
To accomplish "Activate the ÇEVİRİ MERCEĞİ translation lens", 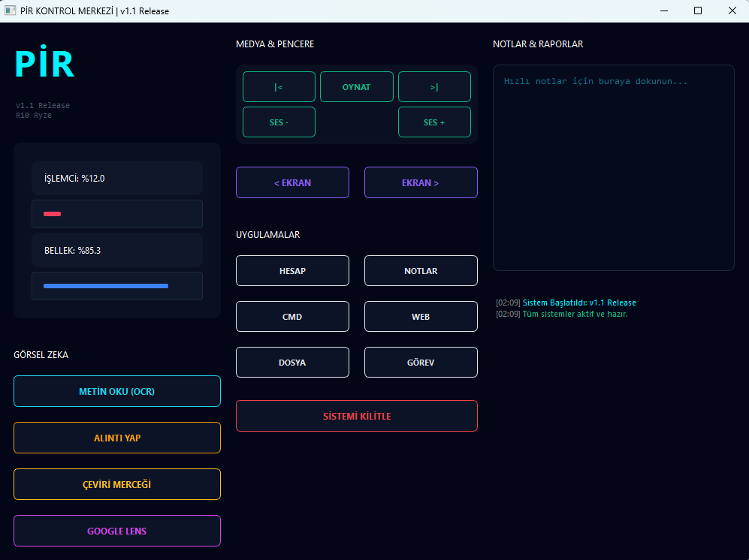I will 117,485.
